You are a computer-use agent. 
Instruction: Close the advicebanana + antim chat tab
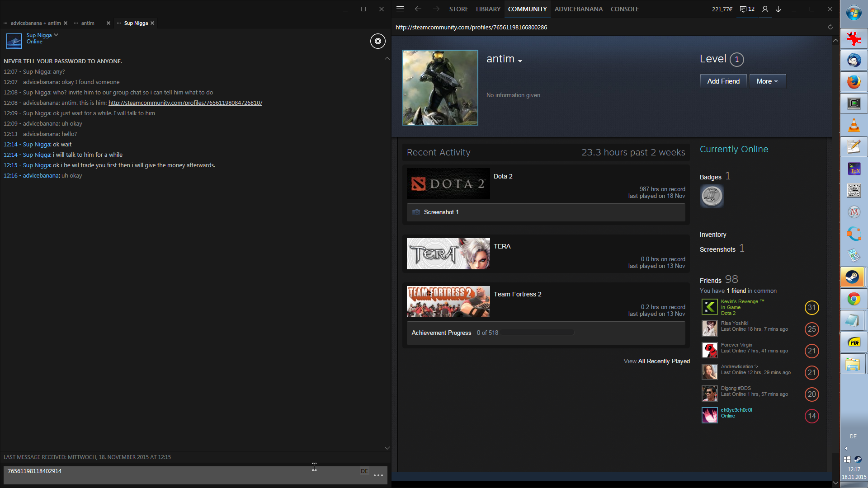pos(66,23)
